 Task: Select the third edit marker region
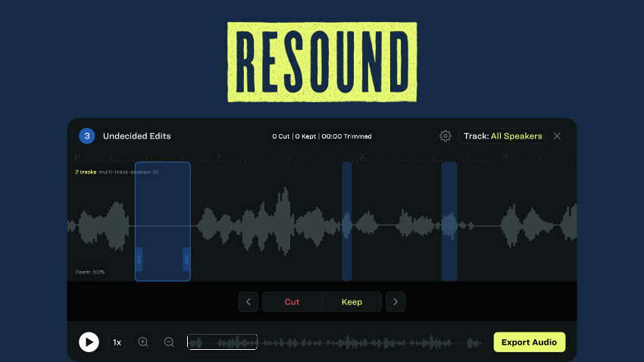(449, 222)
